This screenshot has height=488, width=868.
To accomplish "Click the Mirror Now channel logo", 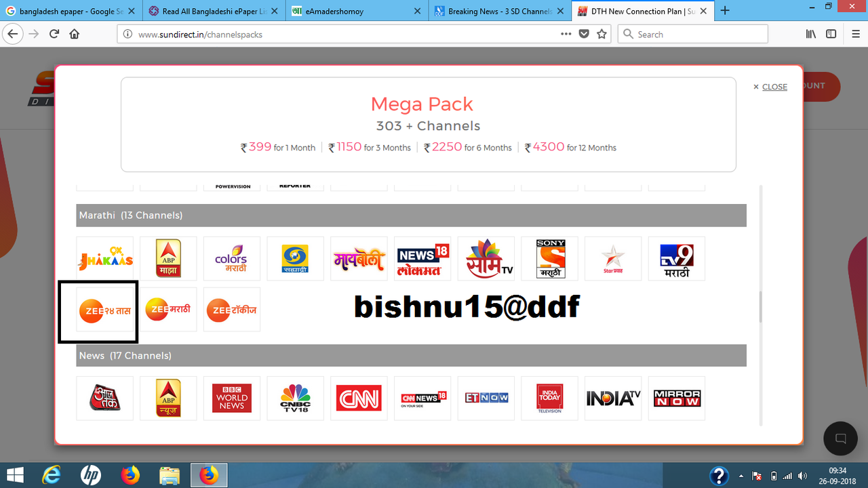I will coord(677,399).
